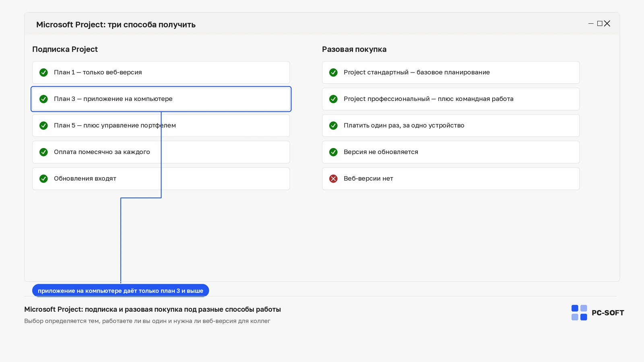Click the window title 'Microsoft Project: три способа получить'
The width and height of the screenshot is (644, 362).
pyautogui.click(x=116, y=25)
